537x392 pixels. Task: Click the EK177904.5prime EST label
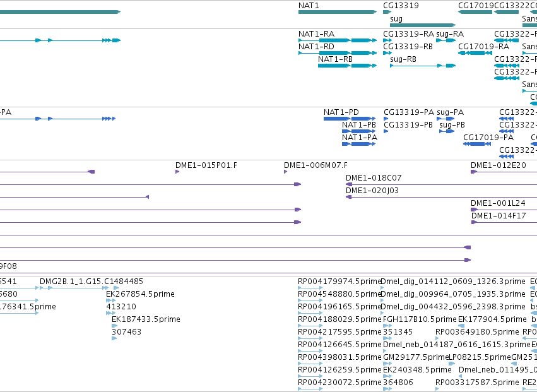[492, 319]
